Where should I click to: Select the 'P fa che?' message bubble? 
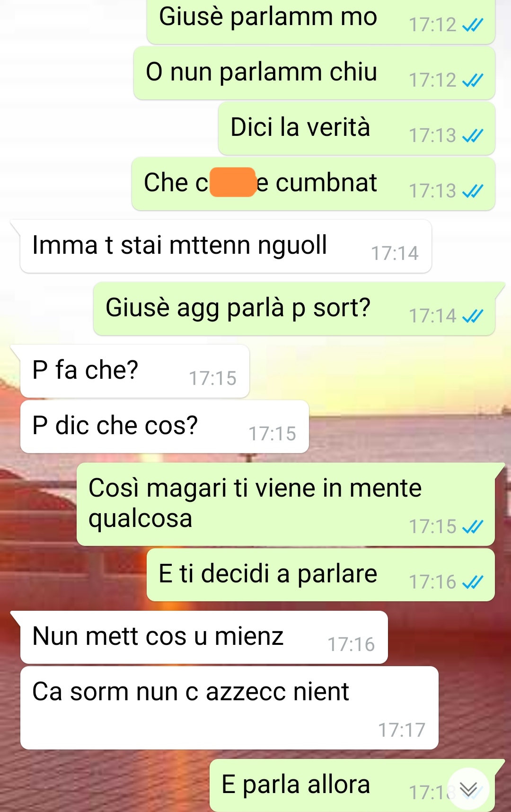(135, 371)
